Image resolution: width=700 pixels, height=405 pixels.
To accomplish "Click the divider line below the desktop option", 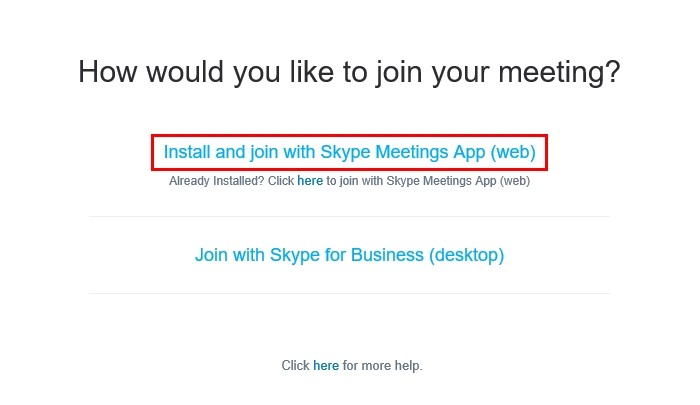I will tap(350, 293).
